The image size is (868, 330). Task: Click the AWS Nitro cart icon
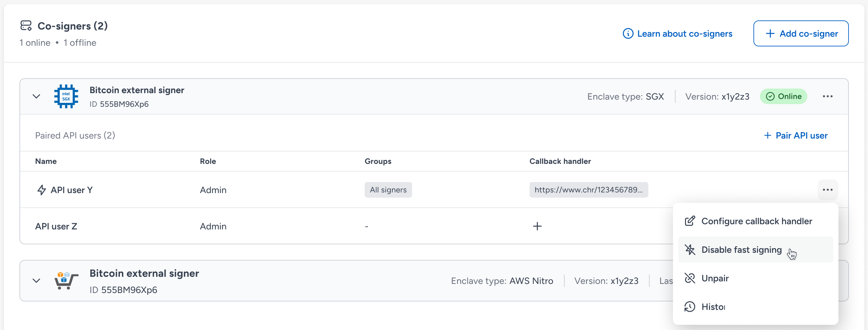coord(66,280)
